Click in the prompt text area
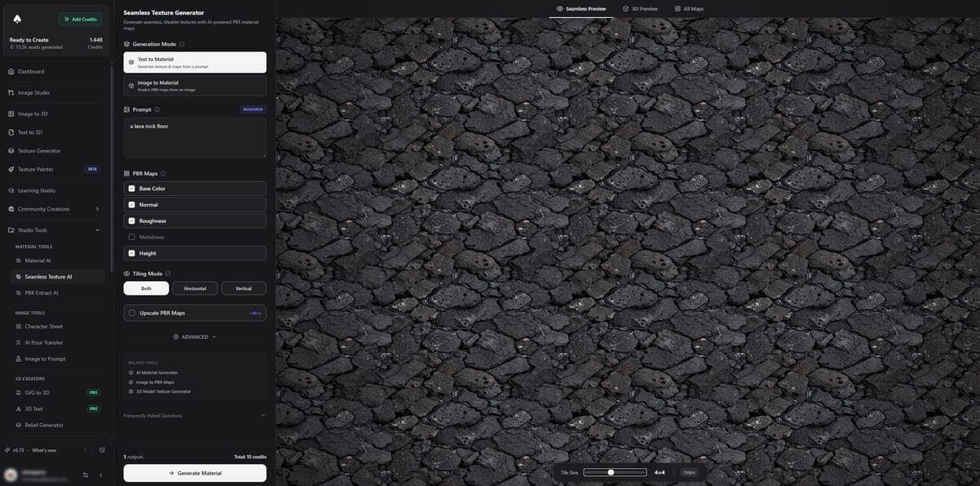 pos(195,137)
